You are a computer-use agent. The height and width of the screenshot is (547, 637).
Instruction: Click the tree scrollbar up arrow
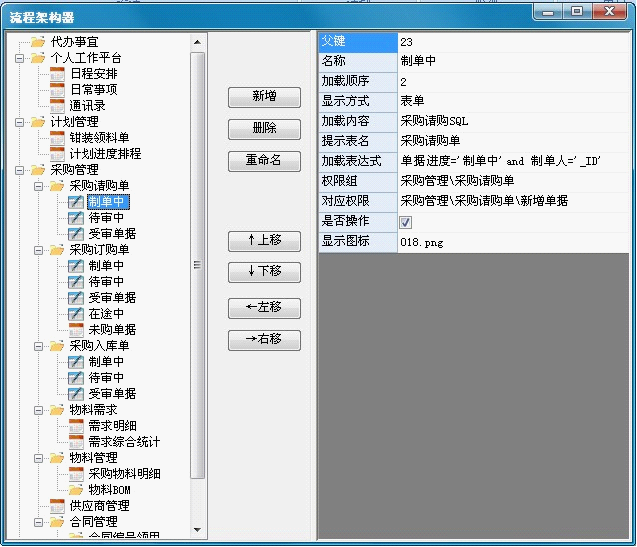(x=197, y=42)
